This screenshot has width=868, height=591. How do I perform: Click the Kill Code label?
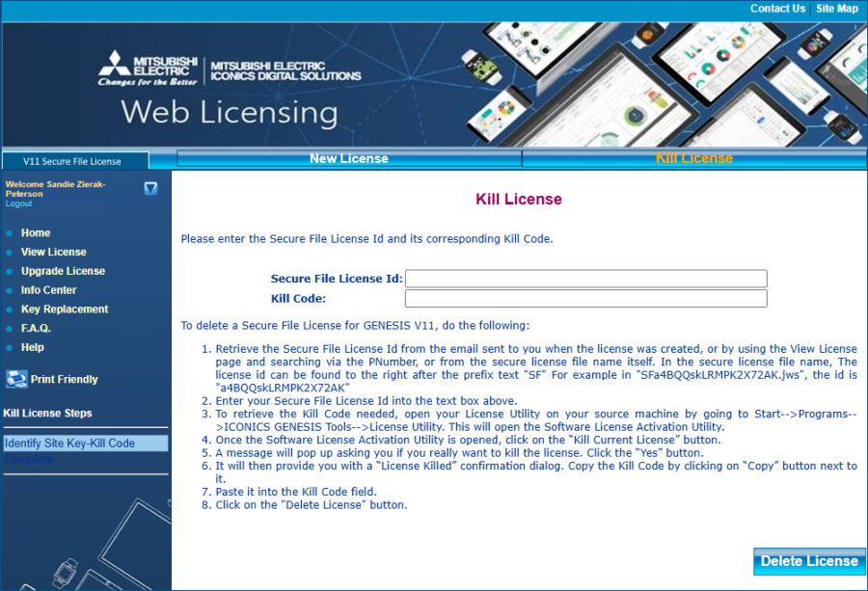click(298, 298)
